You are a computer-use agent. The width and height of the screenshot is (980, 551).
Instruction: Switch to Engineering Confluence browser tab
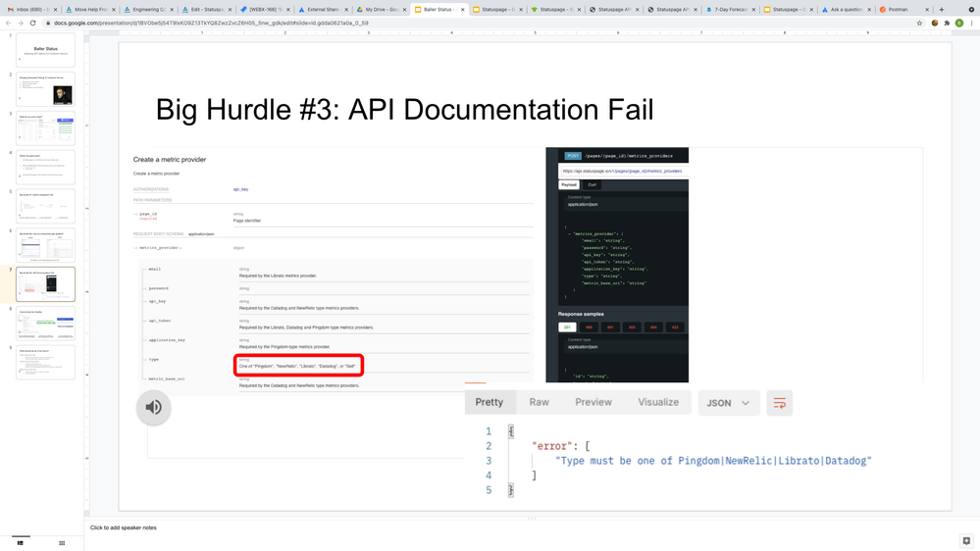pyautogui.click(x=148, y=10)
